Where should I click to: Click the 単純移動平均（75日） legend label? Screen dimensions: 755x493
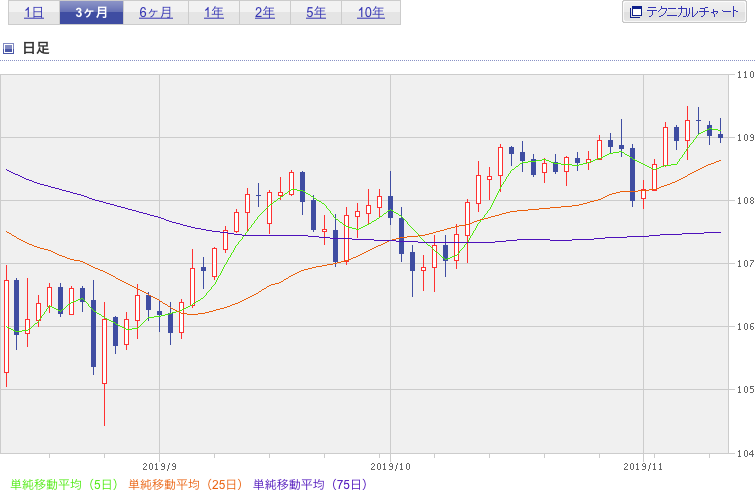[x=310, y=484]
